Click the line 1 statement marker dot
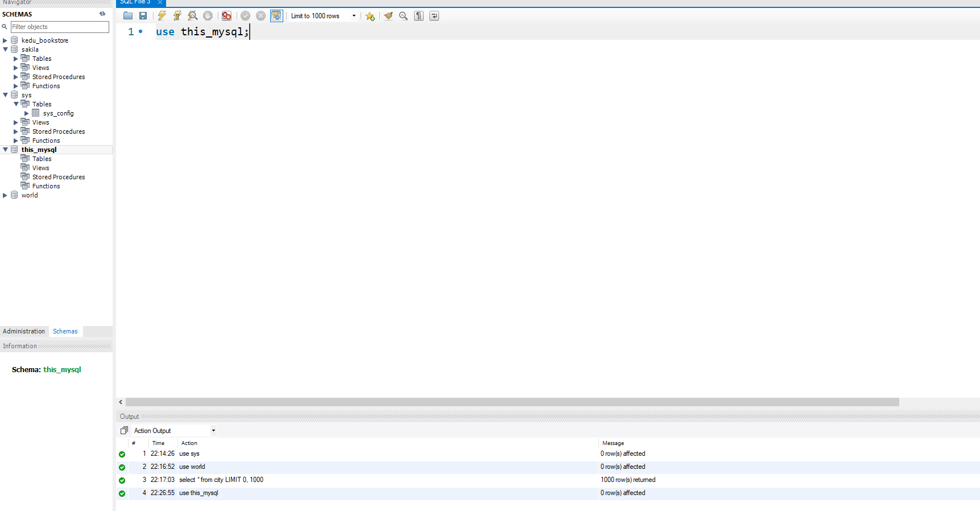980x511 pixels. pyautogui.click(x=140, y=31)
